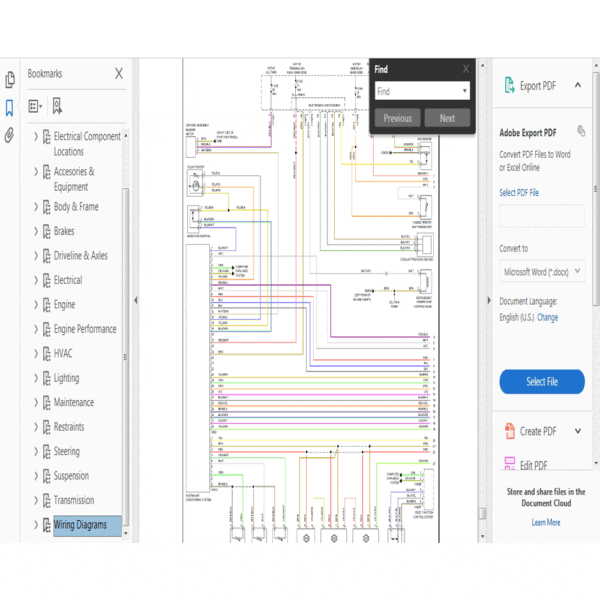Expand the Electrical Component Locations bookmark

point(36,136)
